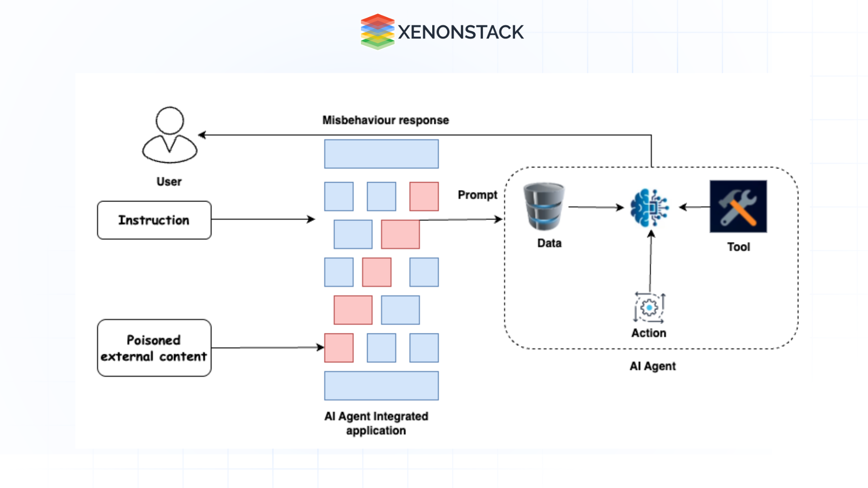The width and height of the screenshot is (868, 488).
Task: Click the AI Agent Integrated application label
Action: click(382, 423)
